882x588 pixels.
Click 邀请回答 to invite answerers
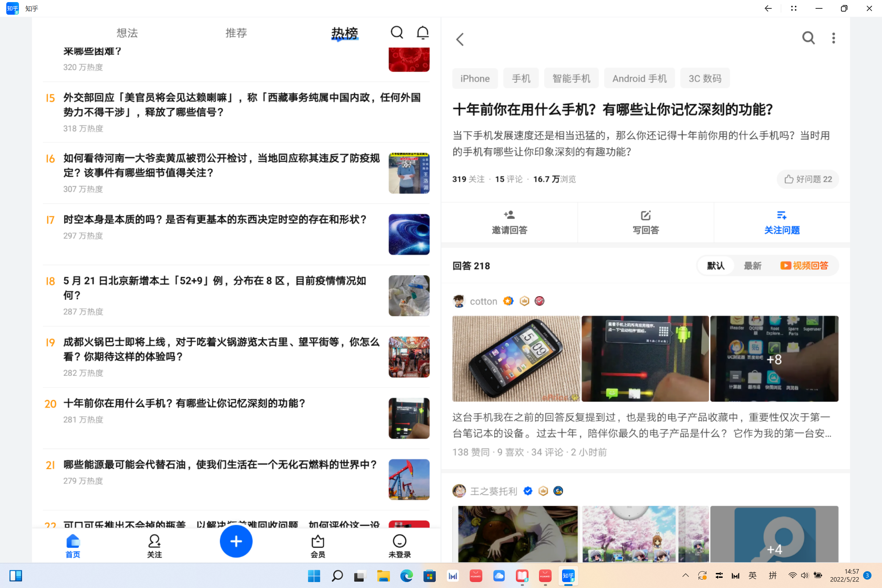(509, 222)
